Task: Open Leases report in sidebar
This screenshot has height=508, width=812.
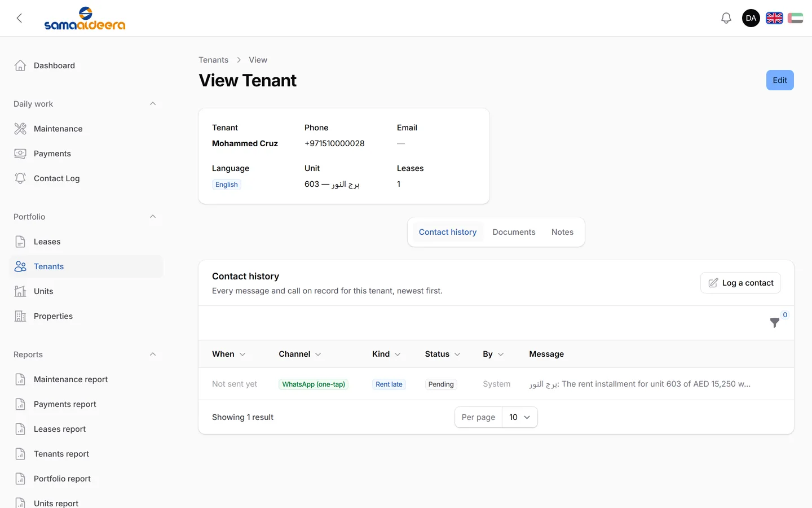Action: tap(86, 429)
